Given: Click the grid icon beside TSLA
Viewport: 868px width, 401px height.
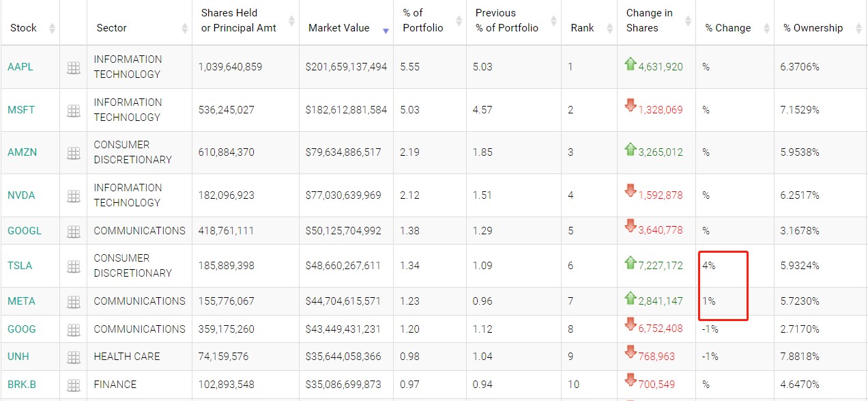Looking at the screenshot, I should (74, 266).
